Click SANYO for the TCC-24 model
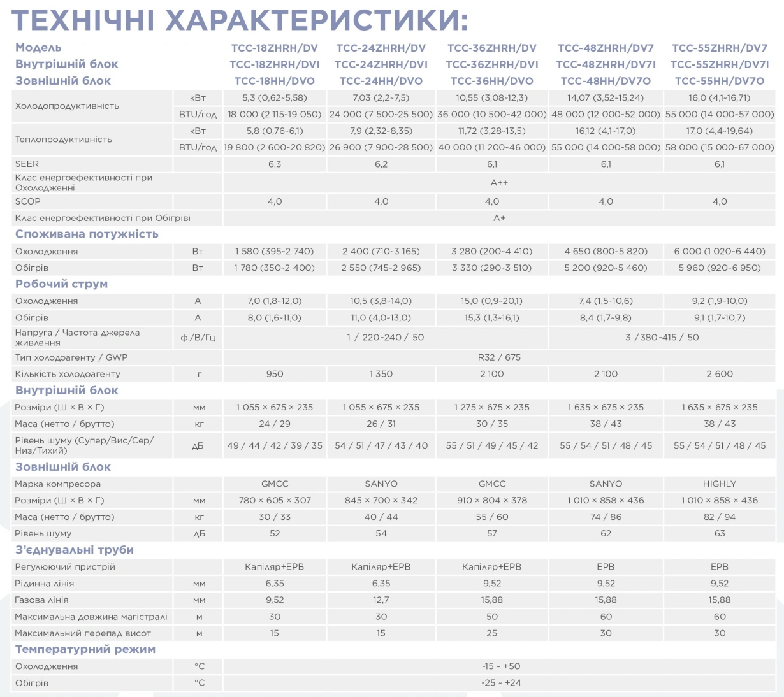Image resolution: width=784 pixels, height=697 pixels. pyautogui.click(x=381, y=484)
